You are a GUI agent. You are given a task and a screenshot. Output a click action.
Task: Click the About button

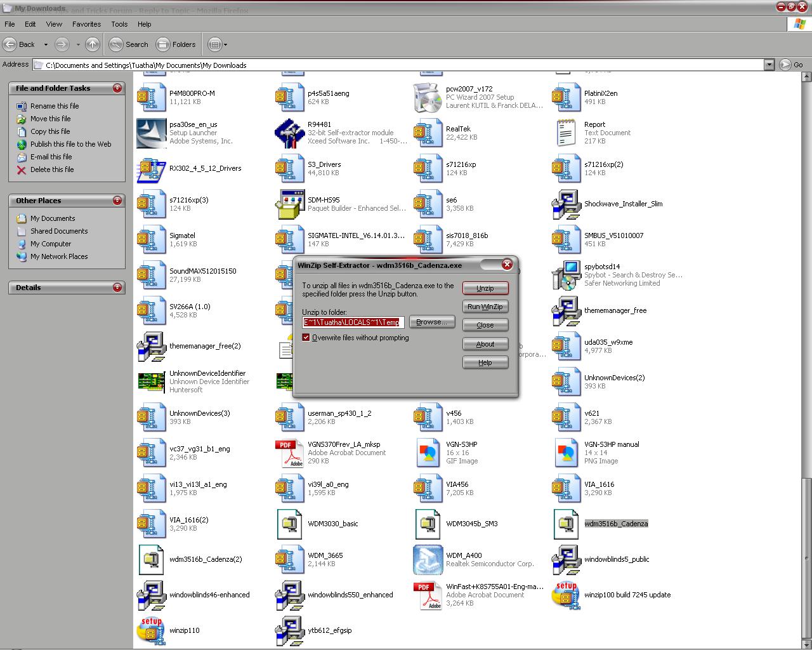pyautogui.click(x=485, y=344)
